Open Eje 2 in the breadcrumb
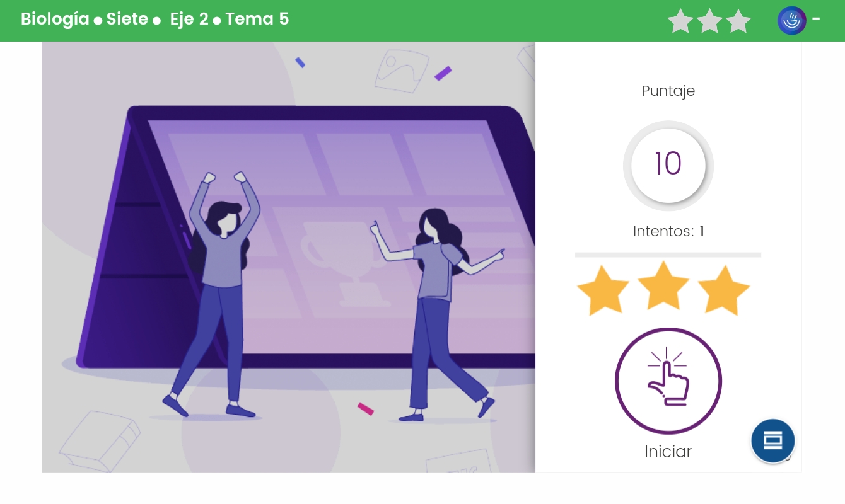The width and height of the screenshot is (845, 504). click(189, 20)
